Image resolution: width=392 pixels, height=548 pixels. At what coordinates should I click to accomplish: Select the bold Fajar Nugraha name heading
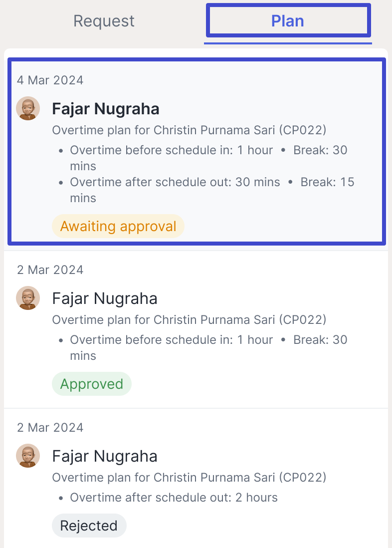click(106, 109)
